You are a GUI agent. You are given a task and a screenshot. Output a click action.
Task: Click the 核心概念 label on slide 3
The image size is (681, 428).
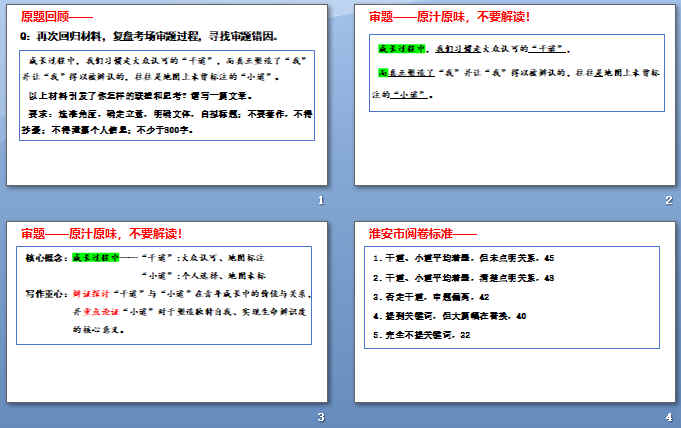[x=45, y=257]
